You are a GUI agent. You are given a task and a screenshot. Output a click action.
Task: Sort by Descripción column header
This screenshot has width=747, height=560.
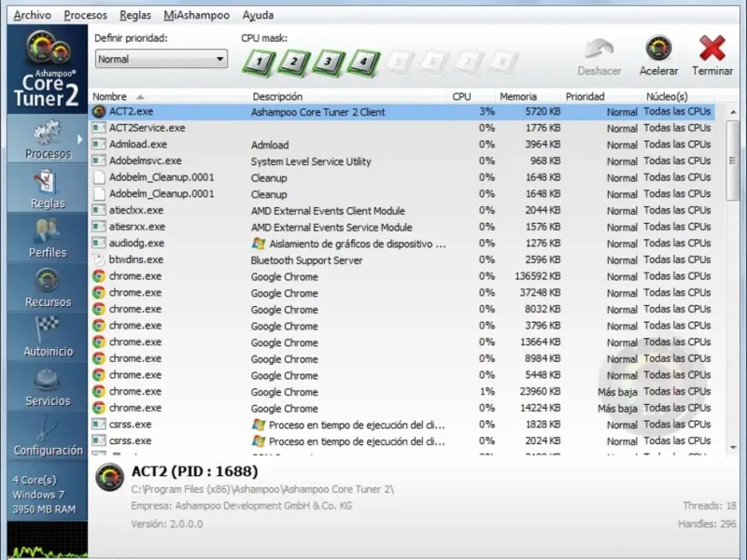348,97
